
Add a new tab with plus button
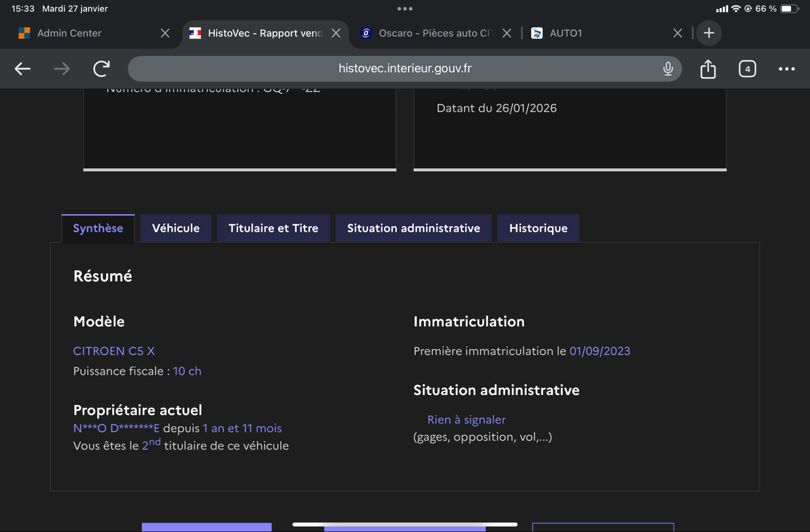(x=709, y=33)
